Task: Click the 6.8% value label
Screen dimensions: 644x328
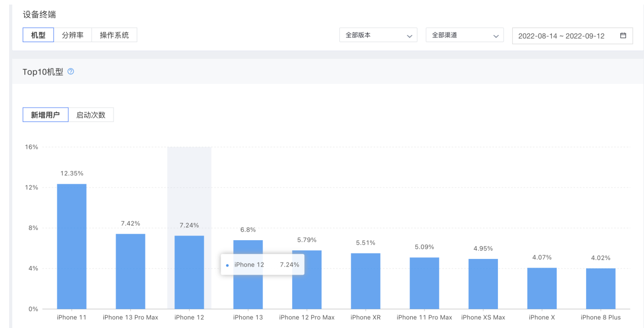Action: tap(248, 230)
